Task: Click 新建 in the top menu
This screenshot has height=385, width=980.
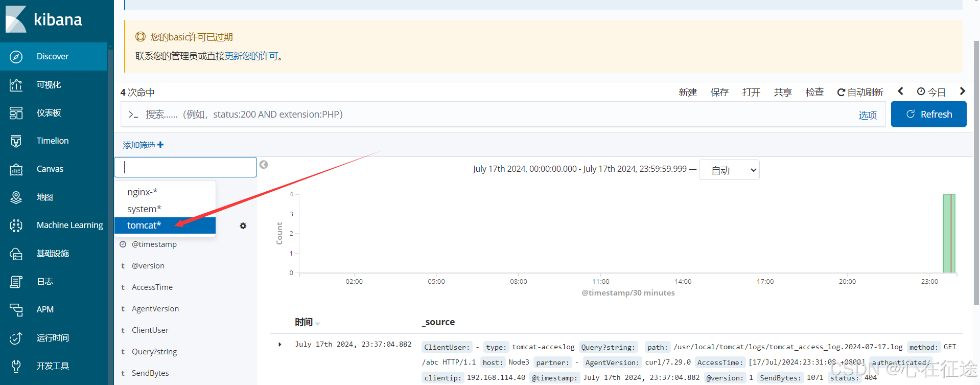Action: tap(688, 92)
